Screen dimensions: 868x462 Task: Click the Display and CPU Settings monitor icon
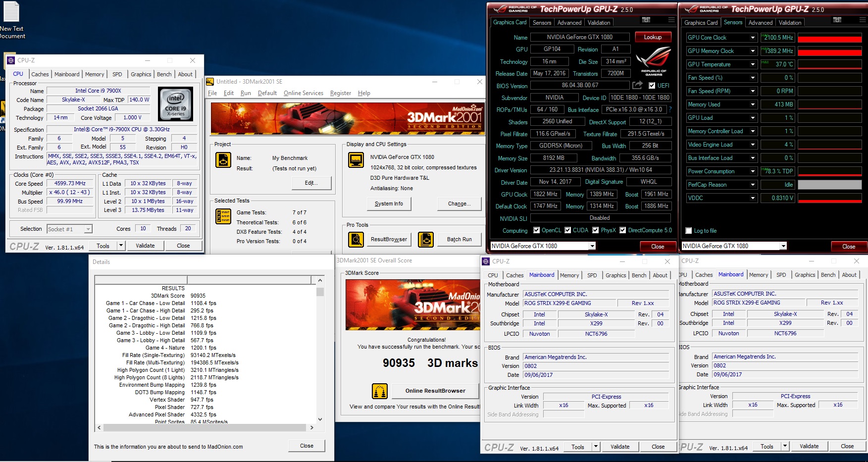(356, 160)
